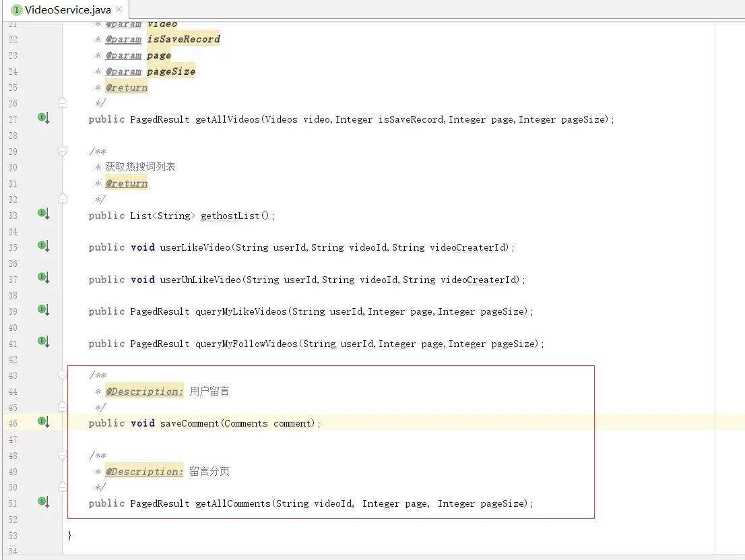
Task: Click the getAllComments method name
Action: 233,503
